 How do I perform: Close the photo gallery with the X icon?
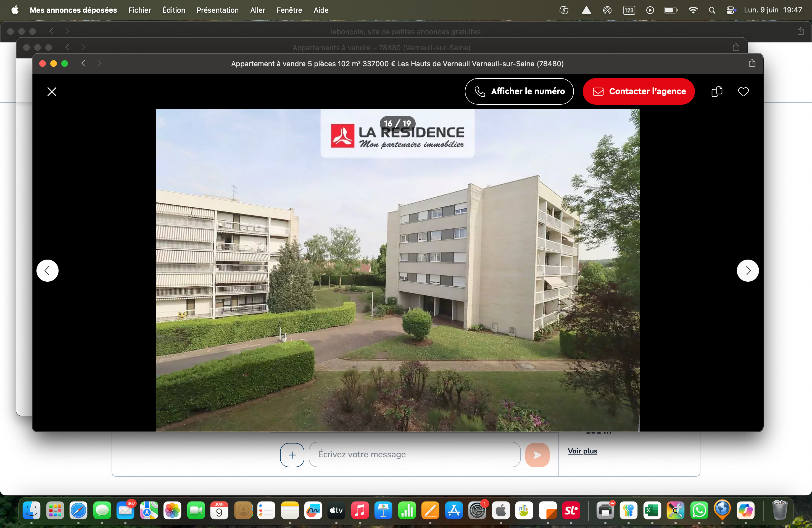click(52, 92)
